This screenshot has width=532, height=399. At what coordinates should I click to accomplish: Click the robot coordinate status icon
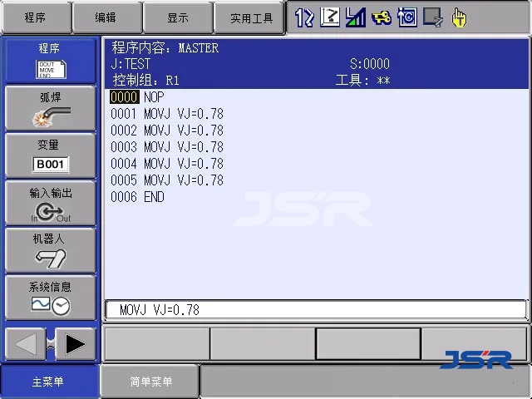[x=330, y=17]
